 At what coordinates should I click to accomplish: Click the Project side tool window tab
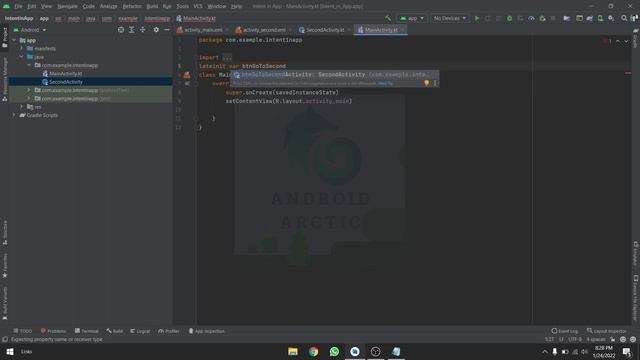pyautogui.click(x=4, y=37)
